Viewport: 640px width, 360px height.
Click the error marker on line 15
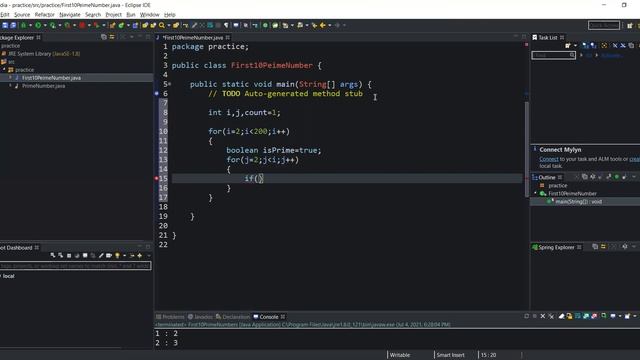click(156, 178)
